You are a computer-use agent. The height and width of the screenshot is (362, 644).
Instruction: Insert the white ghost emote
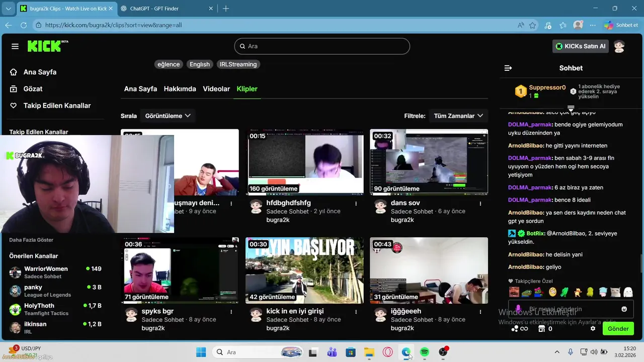click(x=628, y=292)
